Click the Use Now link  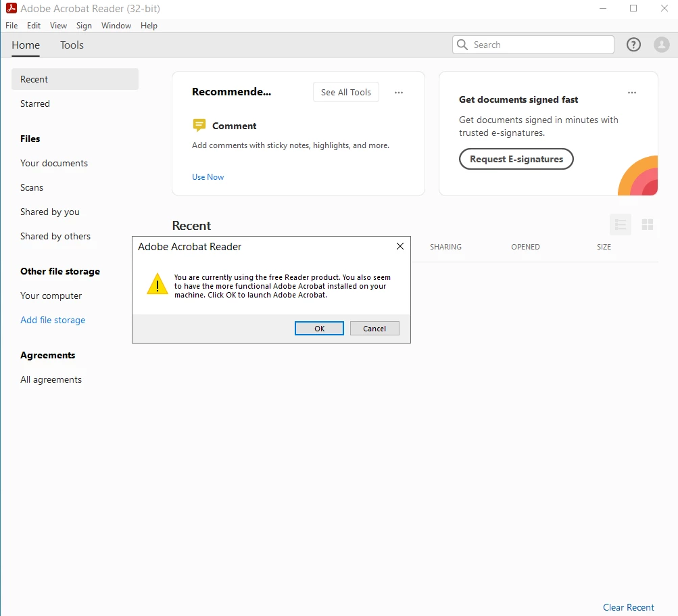click(x=208, y=177)
